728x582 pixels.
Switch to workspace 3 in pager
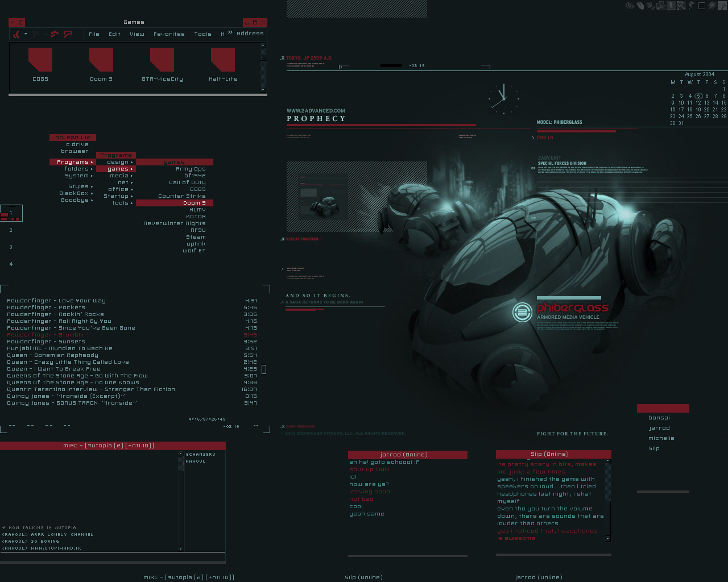(x=11, y=247)
